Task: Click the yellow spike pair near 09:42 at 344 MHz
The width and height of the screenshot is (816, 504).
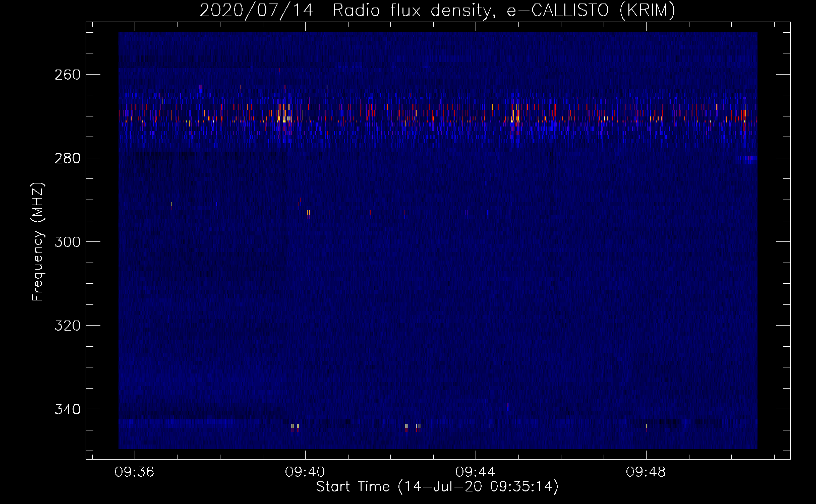Action: coord(413,427)
